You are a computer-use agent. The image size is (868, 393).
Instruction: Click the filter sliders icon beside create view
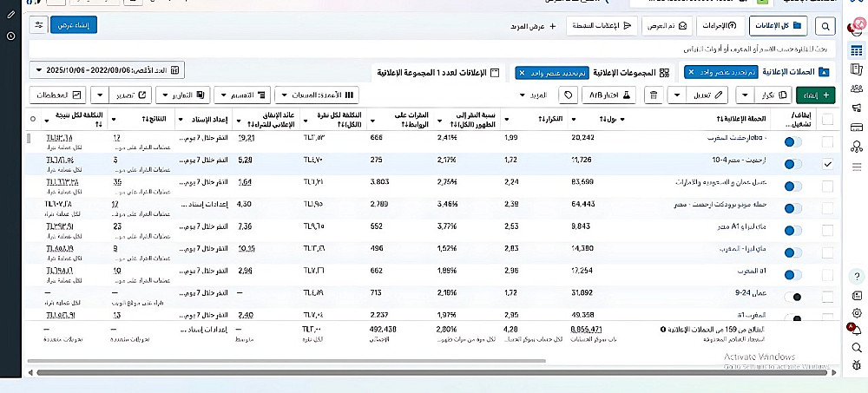click(x=39, y=25)
